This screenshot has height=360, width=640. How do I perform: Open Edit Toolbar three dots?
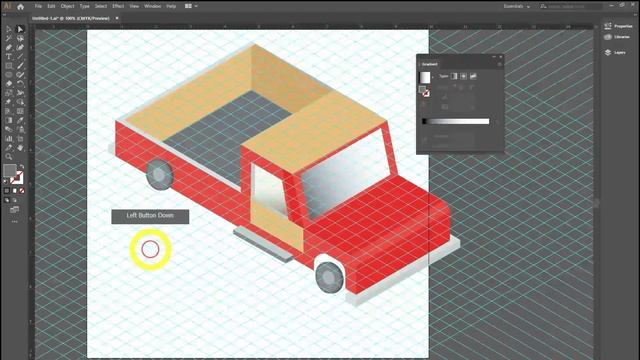point(15,222)
